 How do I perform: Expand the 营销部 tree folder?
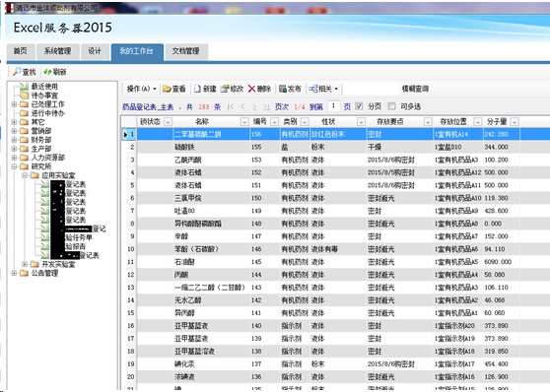14,131
